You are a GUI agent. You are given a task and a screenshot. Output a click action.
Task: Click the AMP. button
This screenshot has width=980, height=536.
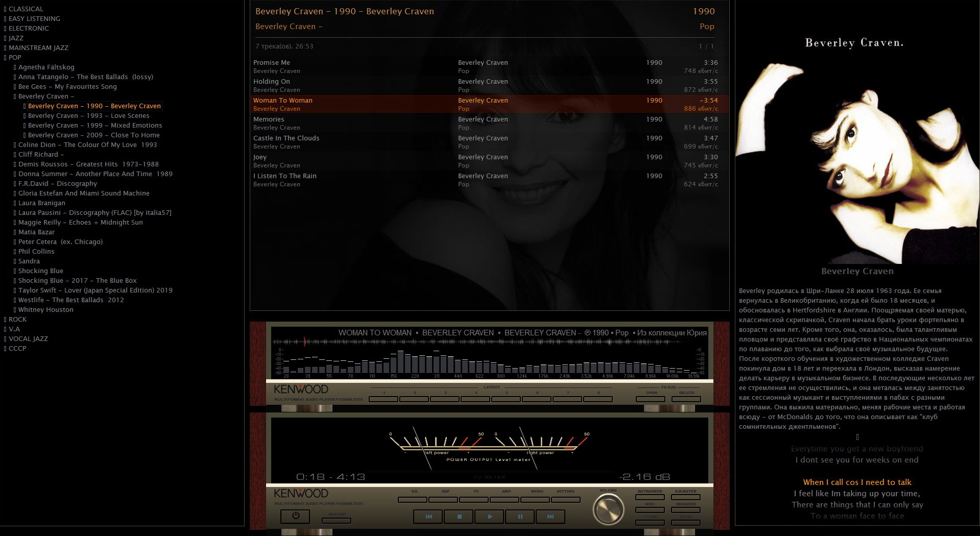click(505, 500)
